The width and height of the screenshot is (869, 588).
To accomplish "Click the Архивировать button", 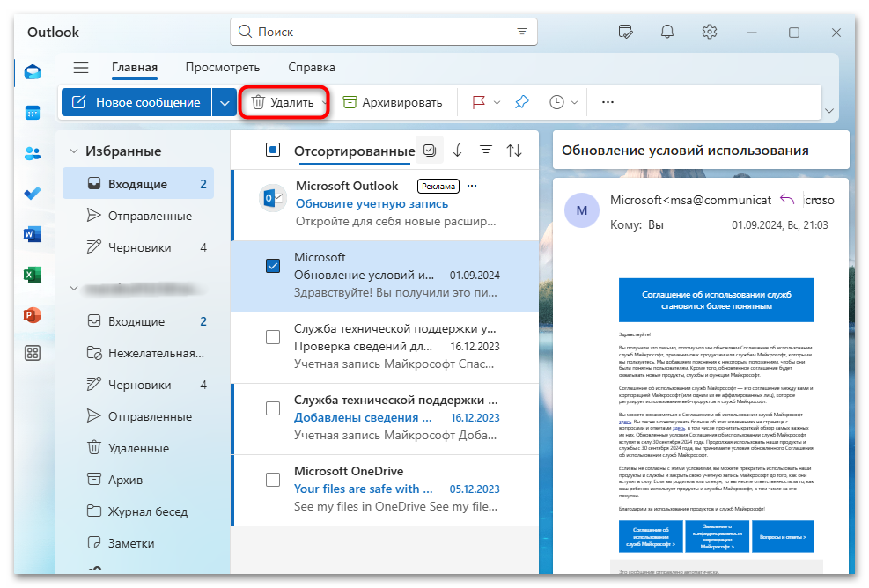I will pos(393,102).
